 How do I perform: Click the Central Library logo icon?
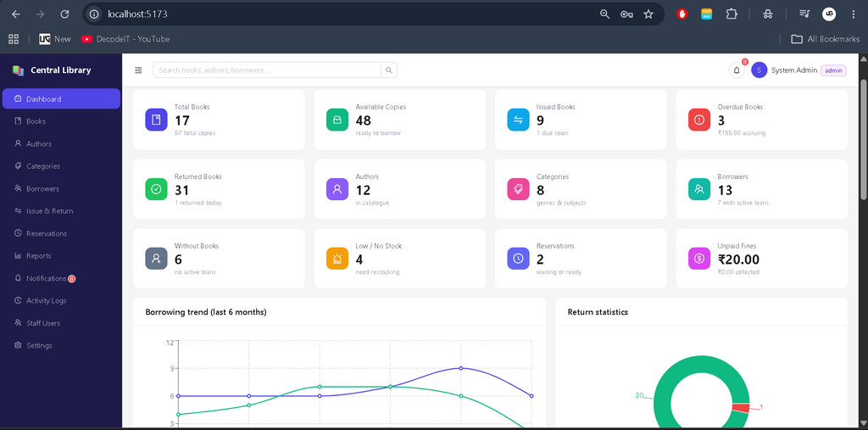pos(19,70)
